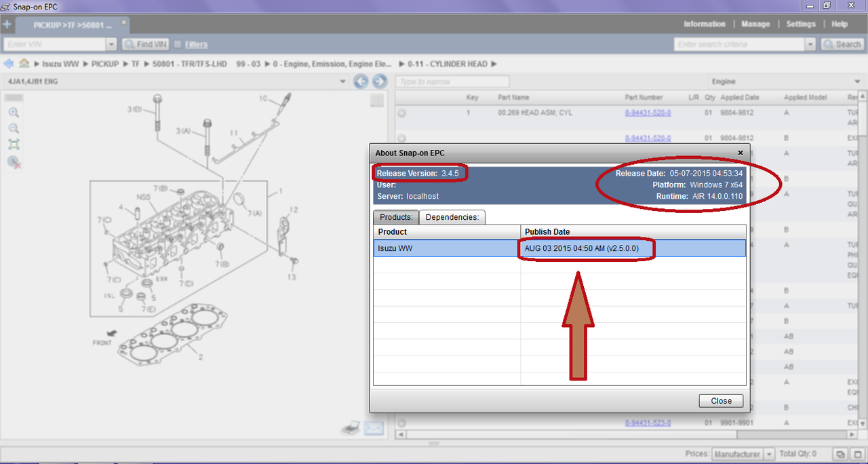Screen dimensions: 868x464
Task: Click the Product column header
Action: click(x=447, y=232)
